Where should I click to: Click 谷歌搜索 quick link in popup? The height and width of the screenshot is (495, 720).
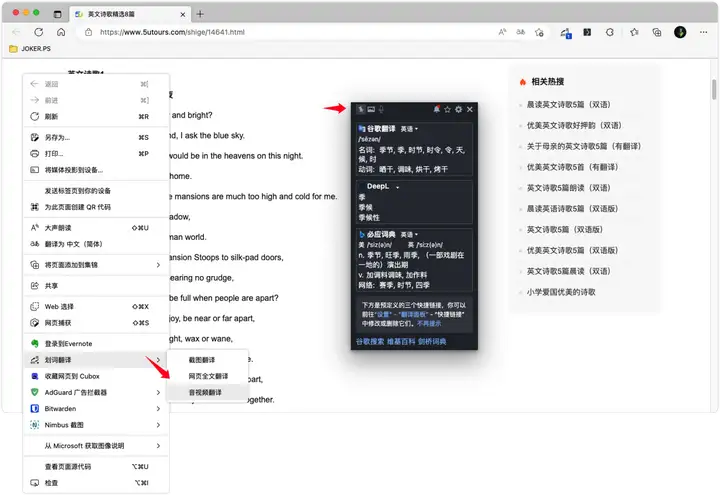point(370,342)
